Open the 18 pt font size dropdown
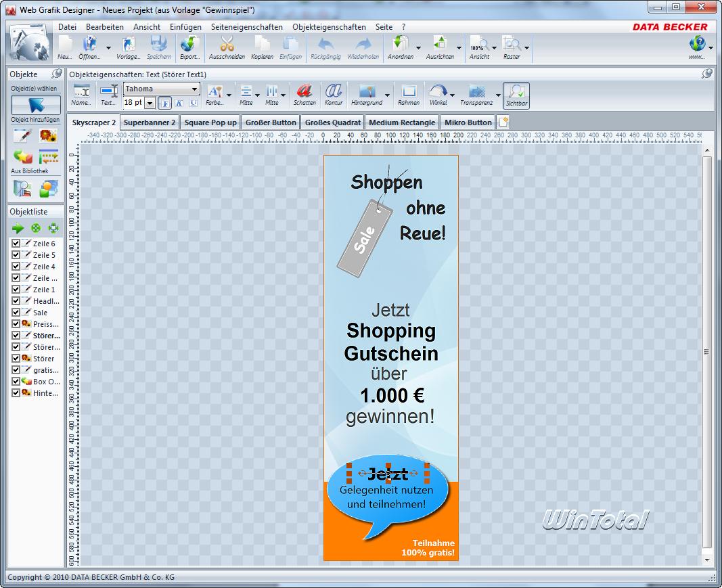The image size is (722, 588). tap(150, 103)
